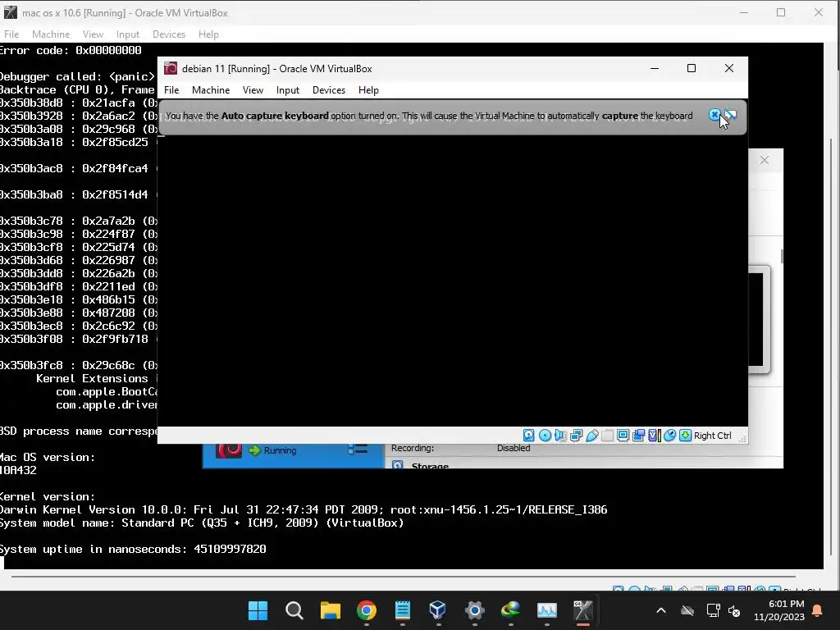The width and height of the screenshot is (840, 630).
Task: Switch to VirtualBox Manager via taskbar cube icon
Action: pos(438,610)
